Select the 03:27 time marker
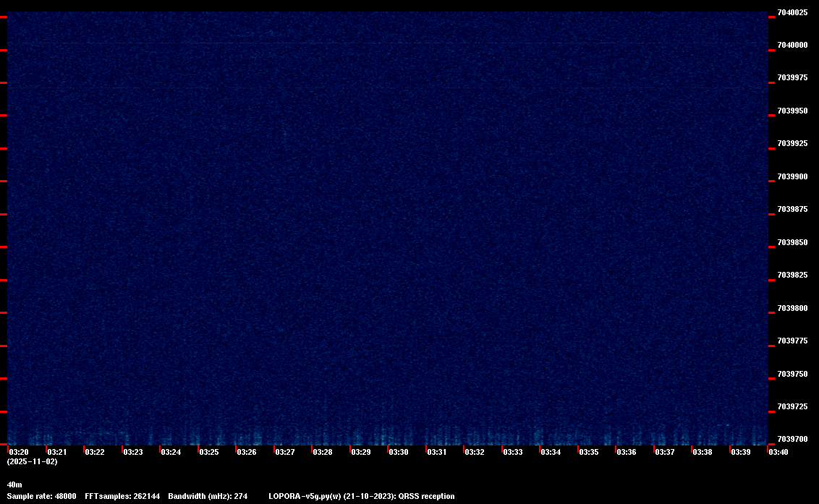The height and width of the screenshot is (504, 819). tap(285, 452)
